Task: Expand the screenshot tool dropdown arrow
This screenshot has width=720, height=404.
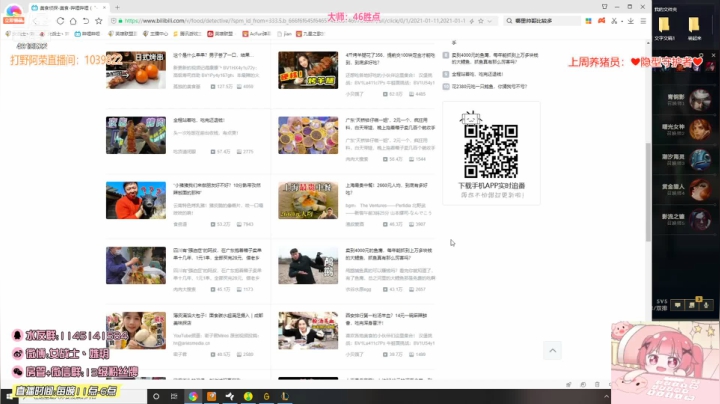Action: 622,21
